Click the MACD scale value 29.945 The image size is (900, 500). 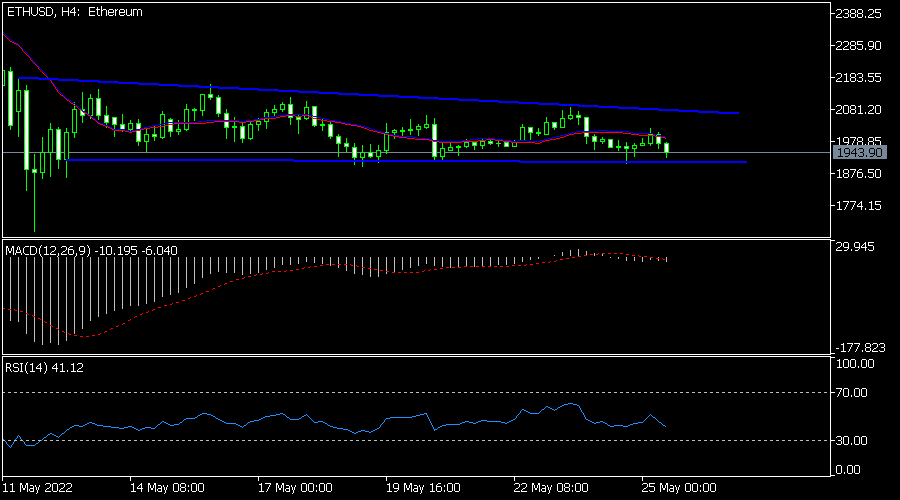855,246
